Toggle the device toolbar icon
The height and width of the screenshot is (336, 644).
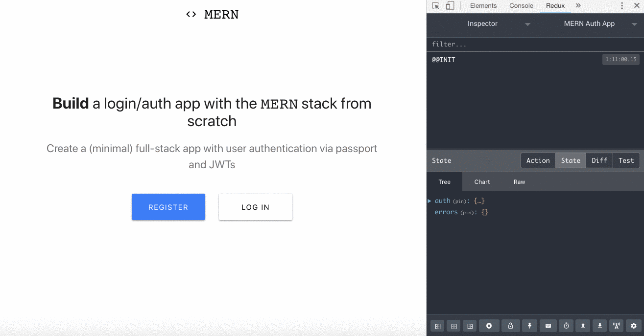[450, 6]
